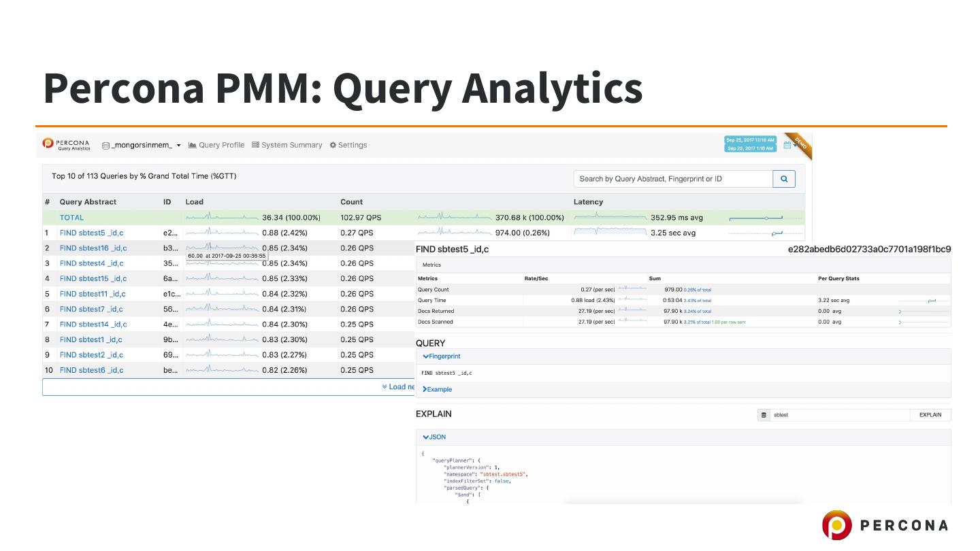Focus the Search by Query Abstract field
This screenshot has height=551, width=980.
pos(673,179)
